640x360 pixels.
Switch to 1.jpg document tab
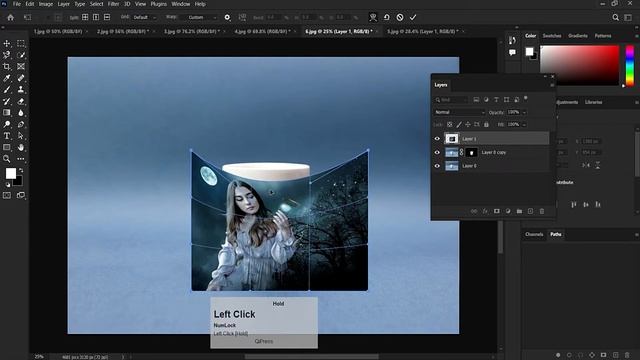[58, 31]
